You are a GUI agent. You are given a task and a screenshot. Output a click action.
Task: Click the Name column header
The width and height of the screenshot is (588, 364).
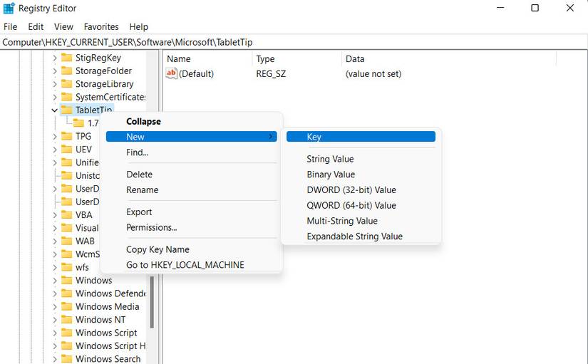[x=207, y=59]
